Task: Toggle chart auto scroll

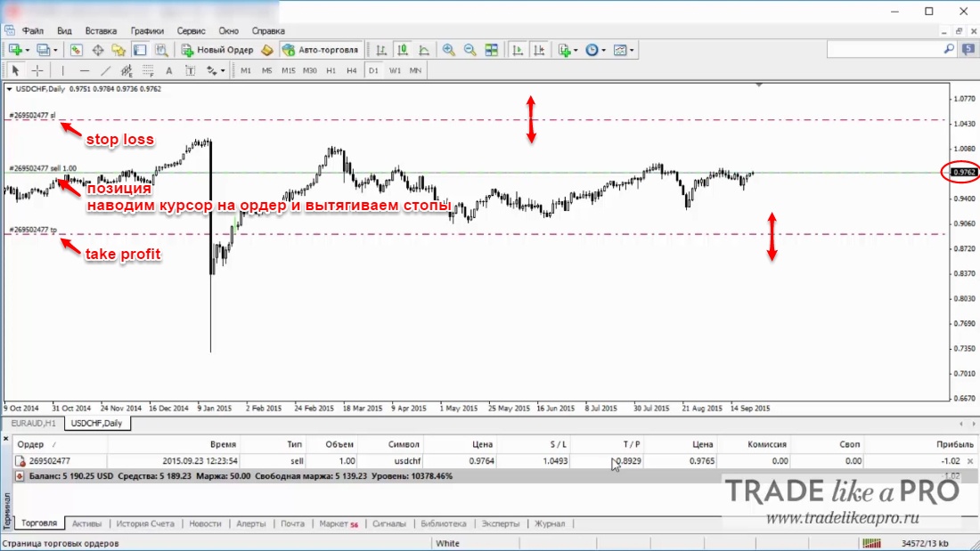Action: coord(518,50)
